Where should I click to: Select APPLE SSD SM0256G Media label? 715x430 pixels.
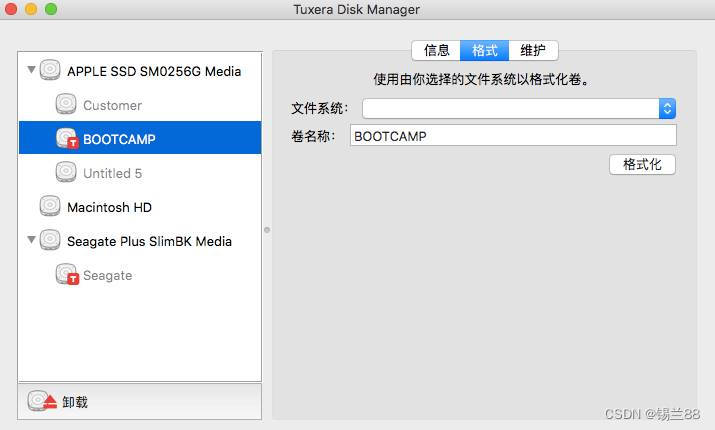(154, 72)
